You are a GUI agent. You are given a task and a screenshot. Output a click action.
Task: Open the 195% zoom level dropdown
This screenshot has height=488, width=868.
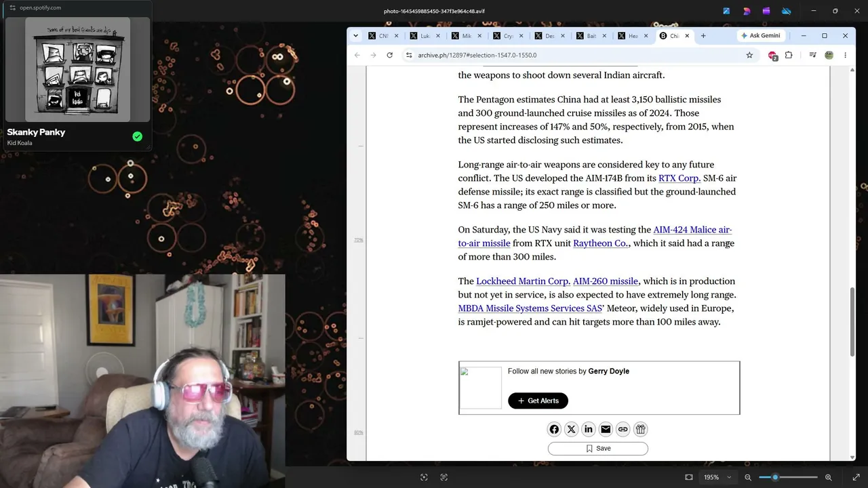pyautogui.click(x=717, y=477)
